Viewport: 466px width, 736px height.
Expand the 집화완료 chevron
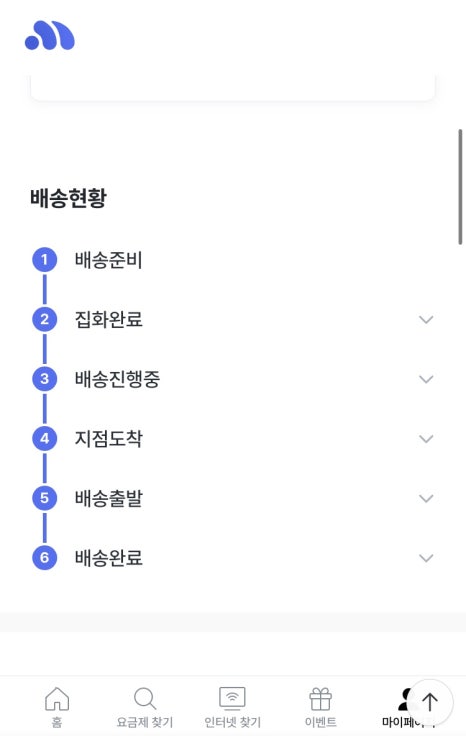426,320
